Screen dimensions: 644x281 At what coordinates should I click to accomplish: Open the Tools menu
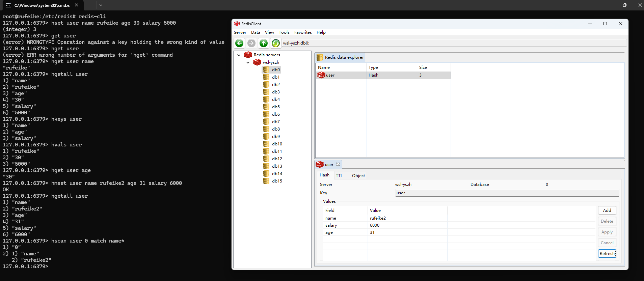pyautogui.click(x=284, y=32)
